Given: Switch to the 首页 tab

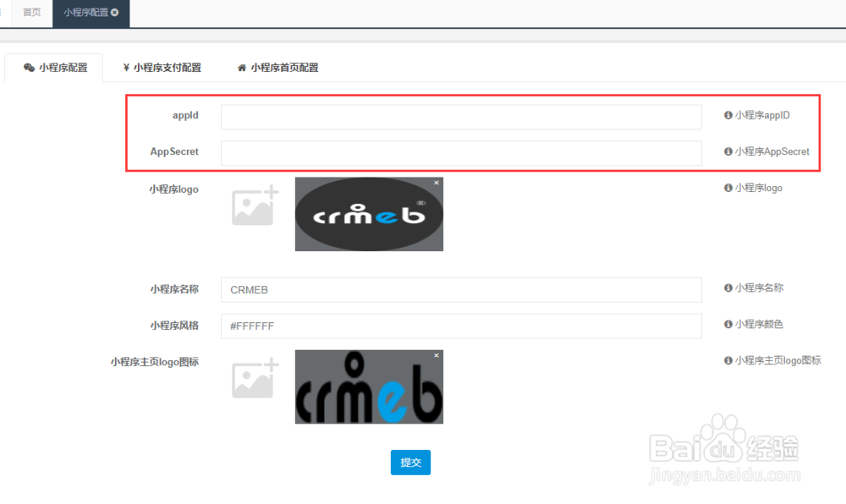Looking at the screenshot, I should (31, 13).
